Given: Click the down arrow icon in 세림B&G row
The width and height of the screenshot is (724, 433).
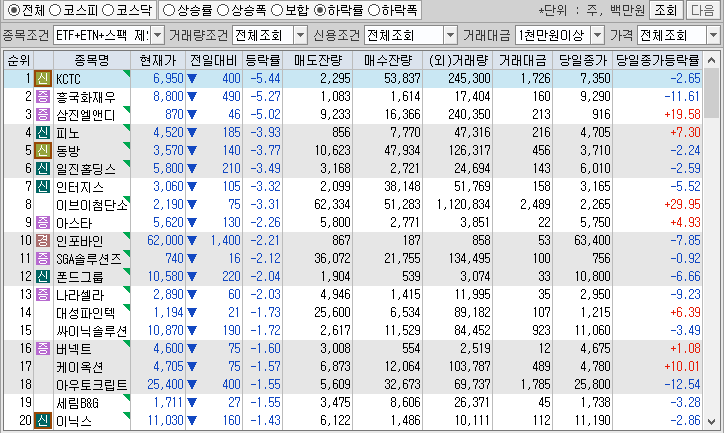Looking at the screenshot, I should [192, 403].
